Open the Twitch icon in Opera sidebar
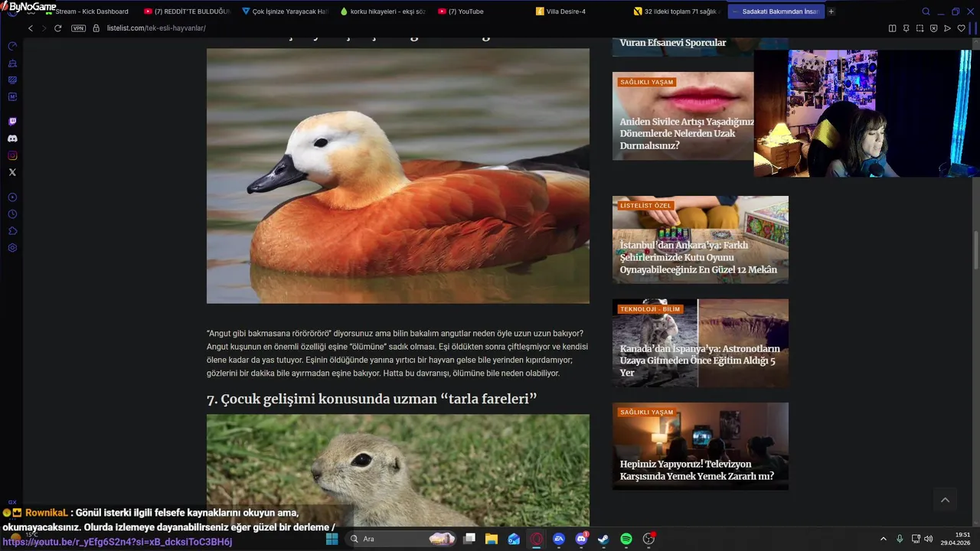Viewport: 980px width, 551px height. pyautogui.click(x=12, y=122)
